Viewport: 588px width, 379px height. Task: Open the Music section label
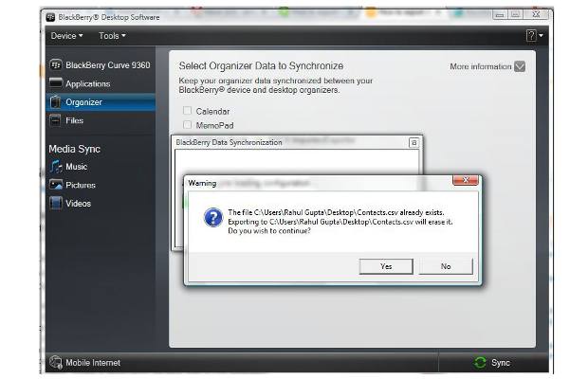point(76,166)
